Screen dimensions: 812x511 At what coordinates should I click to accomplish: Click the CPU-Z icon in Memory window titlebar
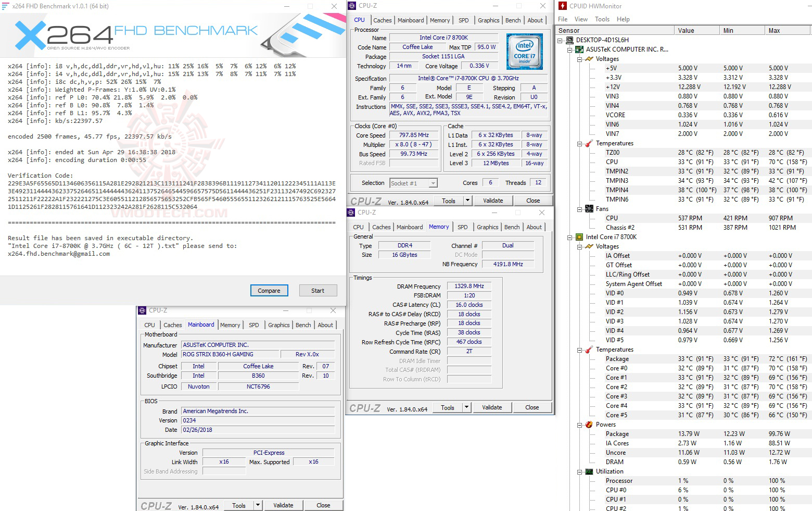pos(352,213)
